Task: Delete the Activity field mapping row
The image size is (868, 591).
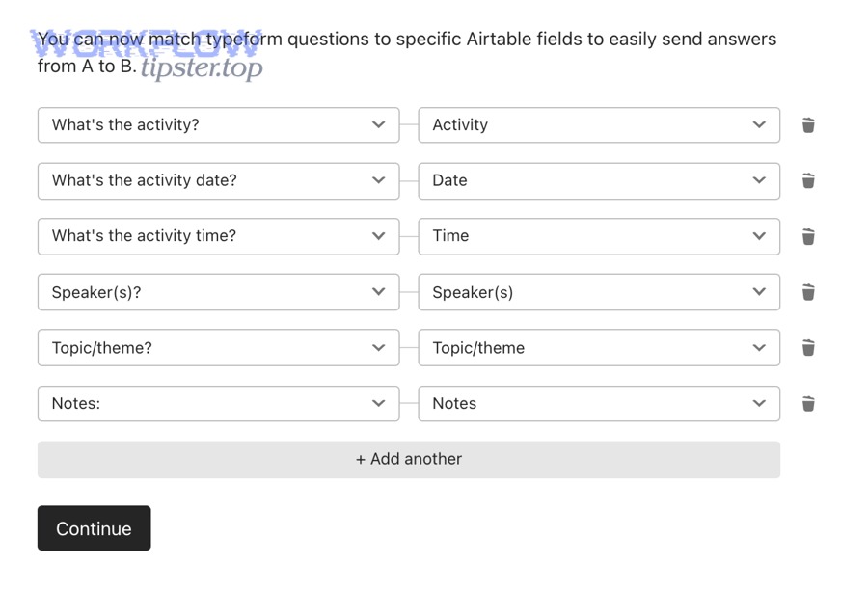Action: coord(808,125)
